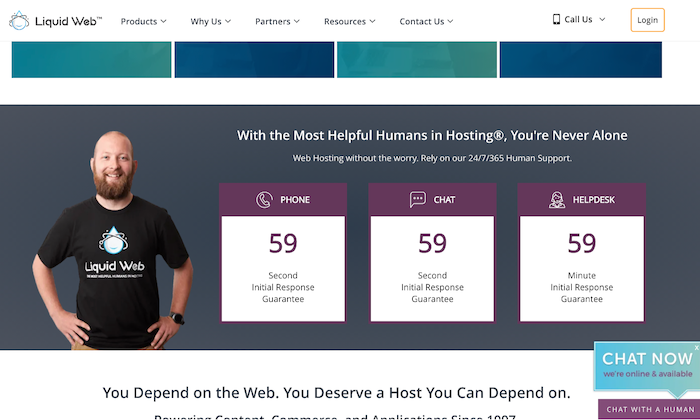Click the Chat Now banner
Image resolution: width=700 pixels, height=420 pixels.
pos(646,365)
